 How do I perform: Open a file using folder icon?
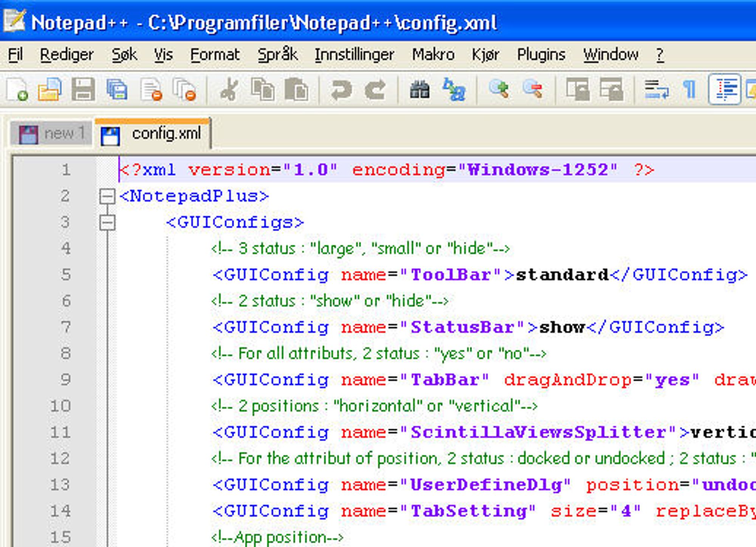pyautogui.click(x=50, y=89)
